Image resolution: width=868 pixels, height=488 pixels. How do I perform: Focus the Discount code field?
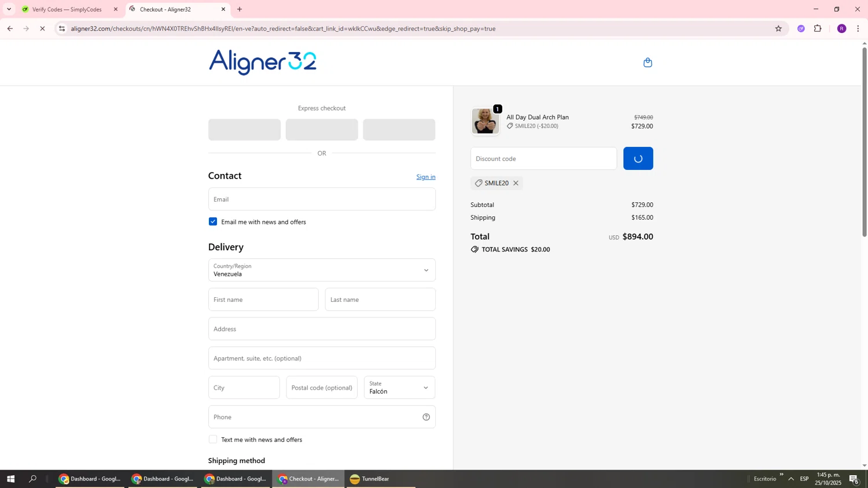click(x=543, y=158)
